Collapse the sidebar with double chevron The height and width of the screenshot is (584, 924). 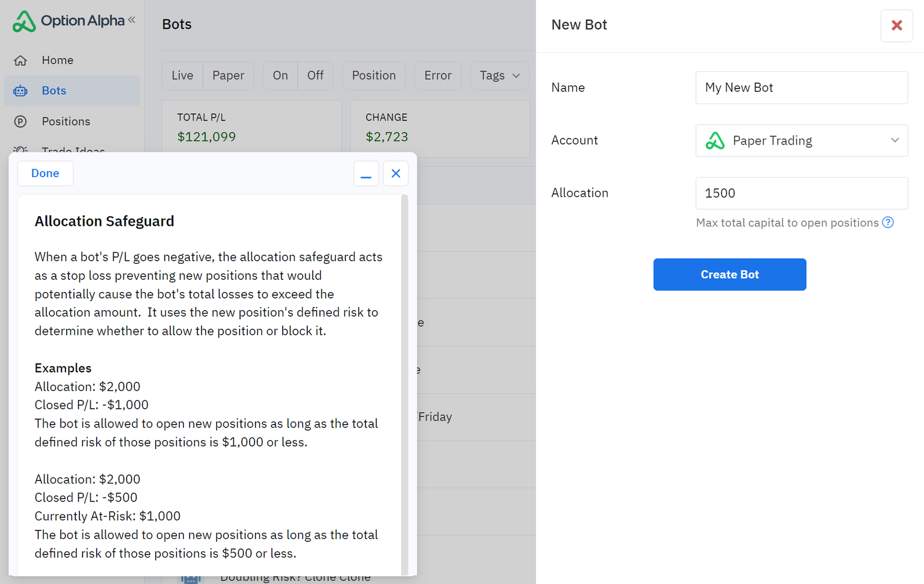tap(132, 20)
